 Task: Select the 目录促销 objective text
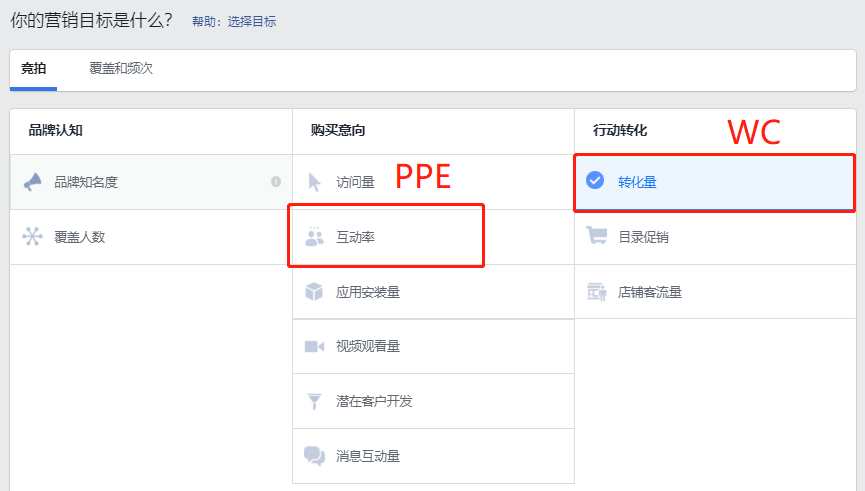click(643, 237)
